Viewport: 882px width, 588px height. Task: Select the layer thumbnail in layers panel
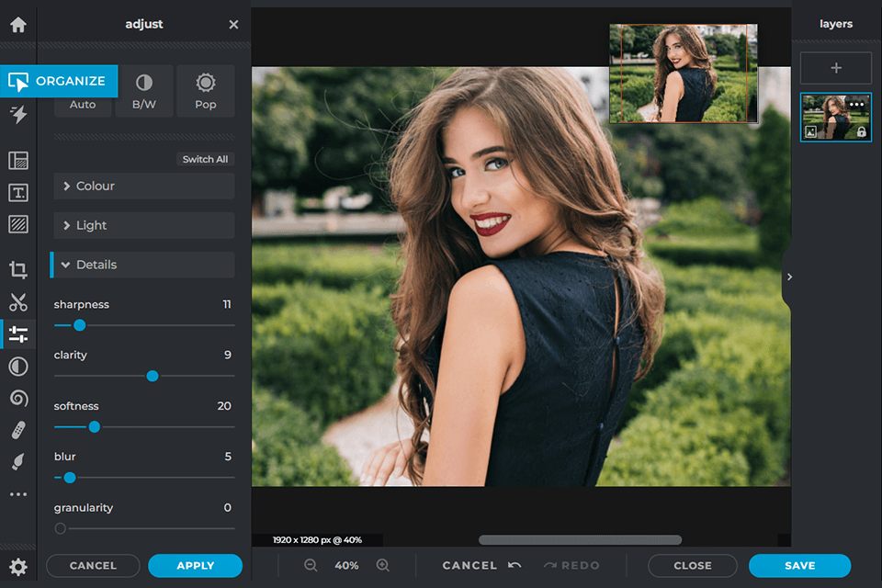pos(836,118)
